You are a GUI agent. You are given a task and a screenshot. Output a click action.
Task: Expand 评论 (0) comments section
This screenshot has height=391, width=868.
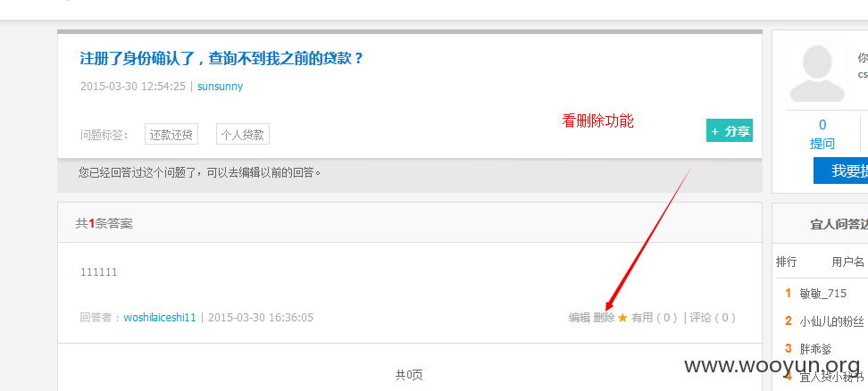tap(713, 318)
